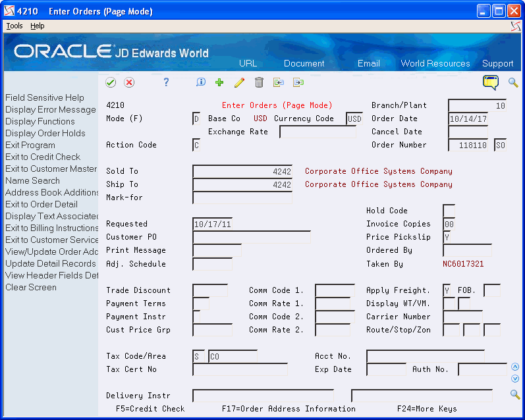Click the Currency Code field

[x=354, y=118]
